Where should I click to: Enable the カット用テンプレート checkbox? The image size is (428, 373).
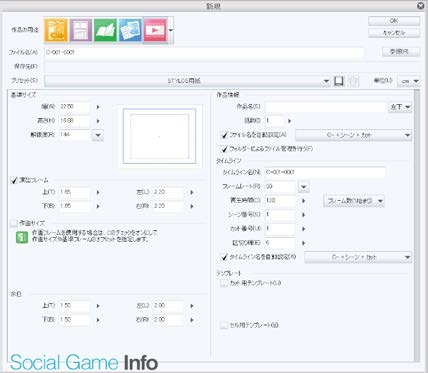click(x=224, y=283)
